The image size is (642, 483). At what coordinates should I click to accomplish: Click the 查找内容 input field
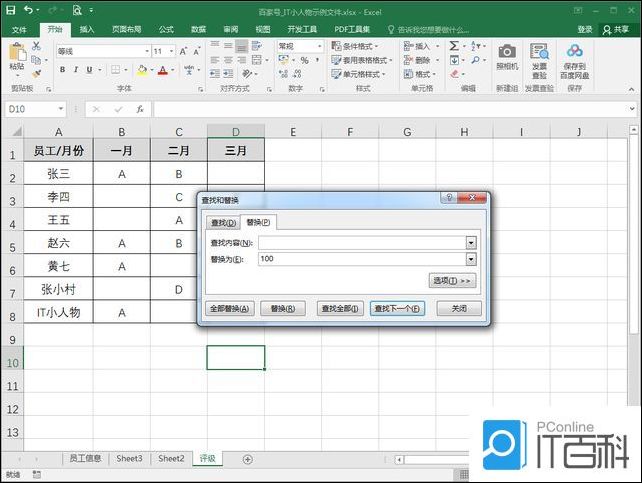pos(361,242)
